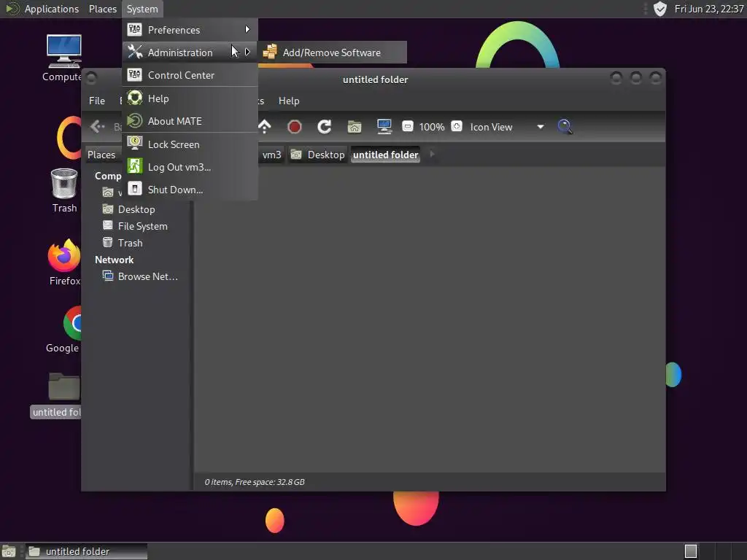
Task: Open About MATE
Action: click(190, 121)
